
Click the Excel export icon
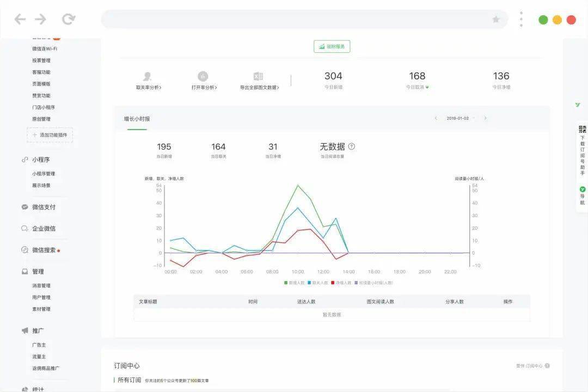(x=259, y=76)
